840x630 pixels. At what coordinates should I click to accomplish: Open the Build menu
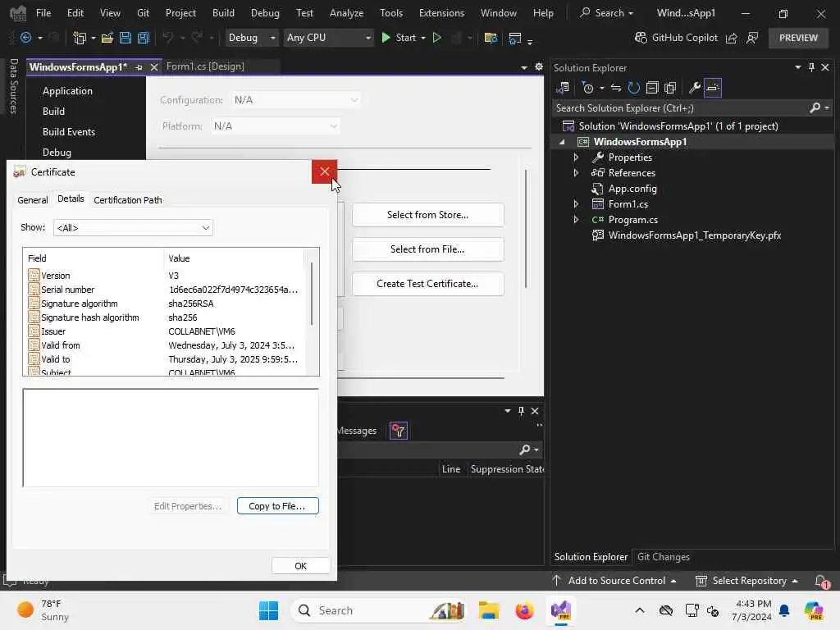pos(223,13)
